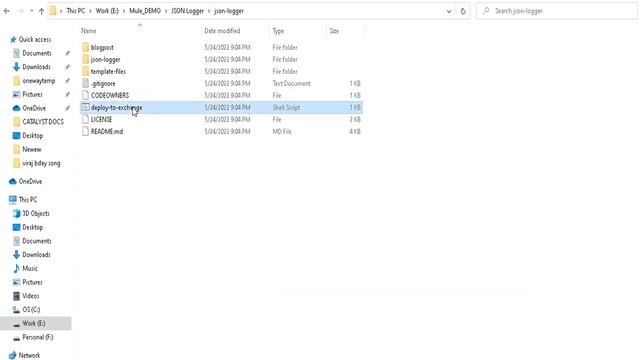Select Mule_DEMO in the address breadcrumb
Image resolution: width=640 pixels, height=360 pixels.
coord(145,11)
